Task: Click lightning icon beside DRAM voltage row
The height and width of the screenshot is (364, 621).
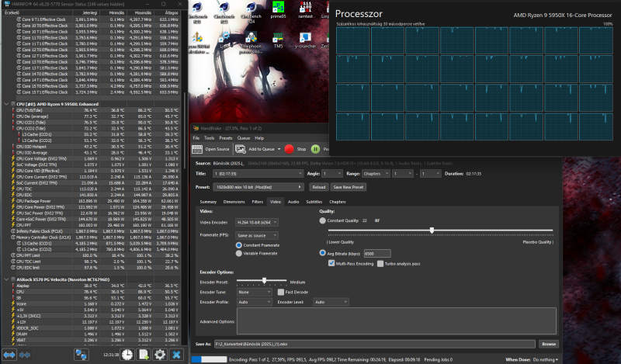Action: click(x=13, y=334)
